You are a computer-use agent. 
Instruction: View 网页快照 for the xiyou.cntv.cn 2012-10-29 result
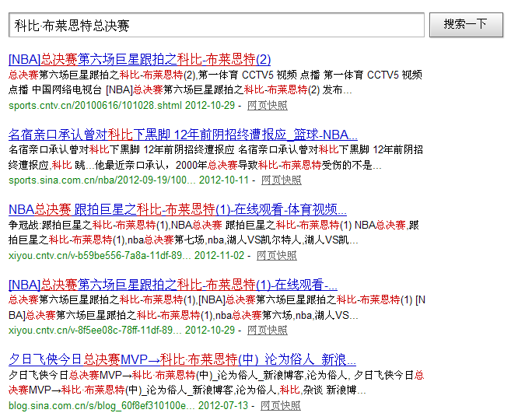point(267,330)
